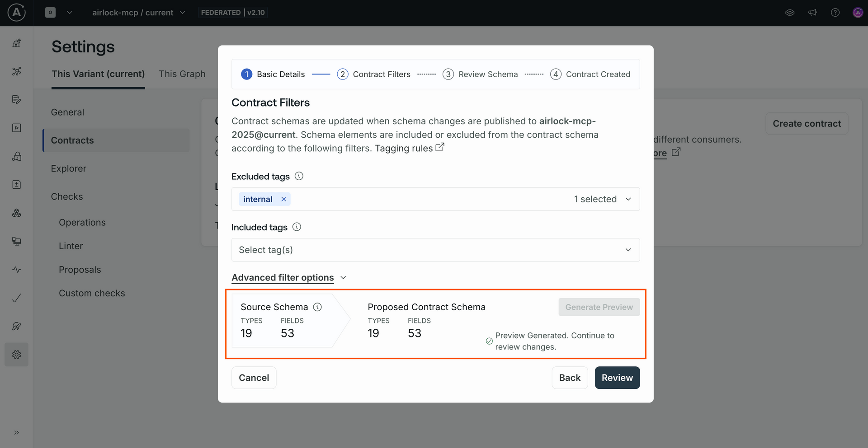Remove the internal tag chip
The width and height of the screenshot is (868, 448).
pyautogui.click(x=283, y=199)
